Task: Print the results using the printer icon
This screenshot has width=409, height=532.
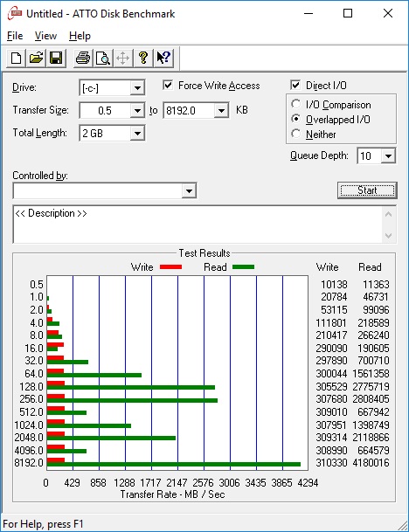Action: 83,58
